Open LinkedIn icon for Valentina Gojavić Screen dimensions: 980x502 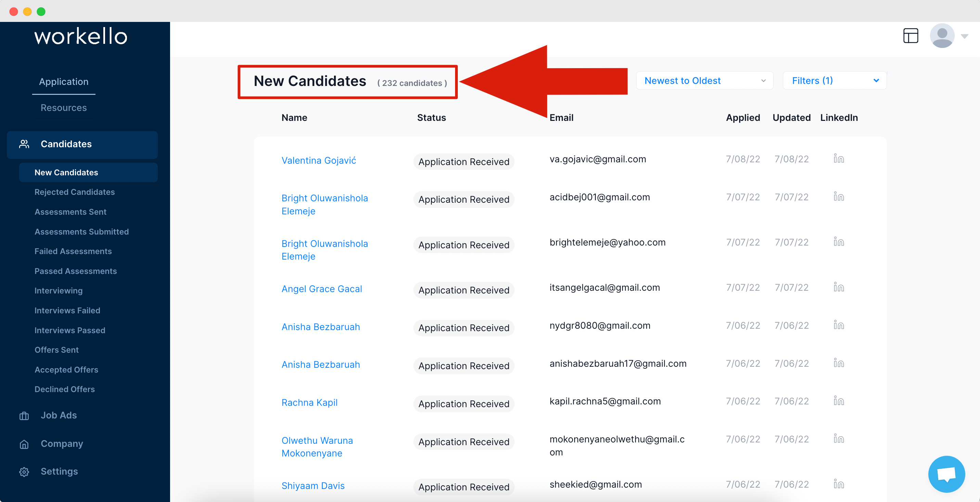click(x=838, y=158)
